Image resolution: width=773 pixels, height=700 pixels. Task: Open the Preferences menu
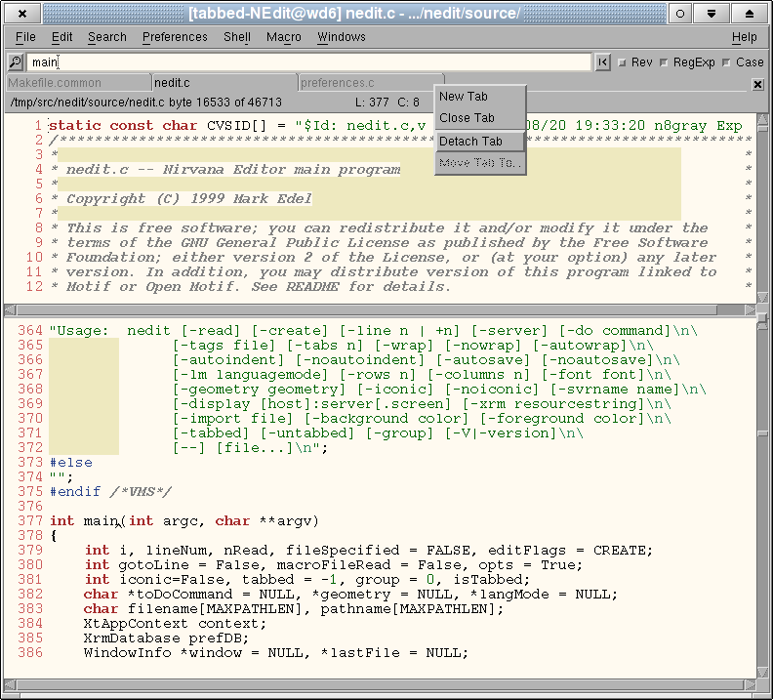175,37
